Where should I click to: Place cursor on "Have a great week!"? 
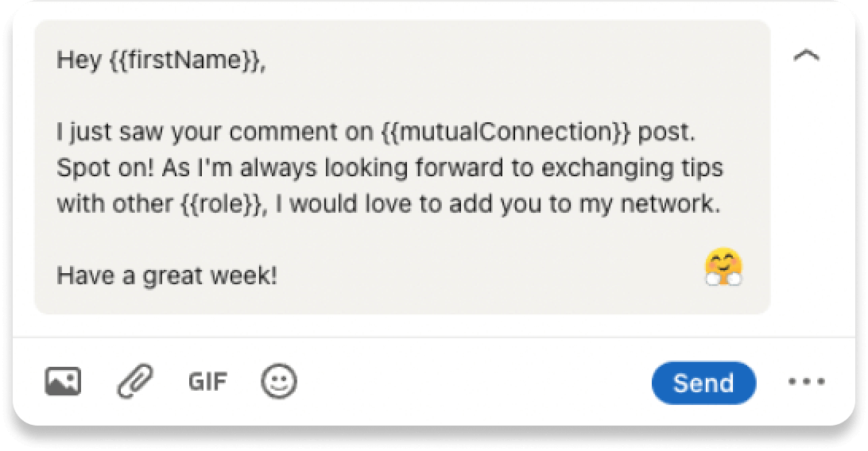[167, 276]
